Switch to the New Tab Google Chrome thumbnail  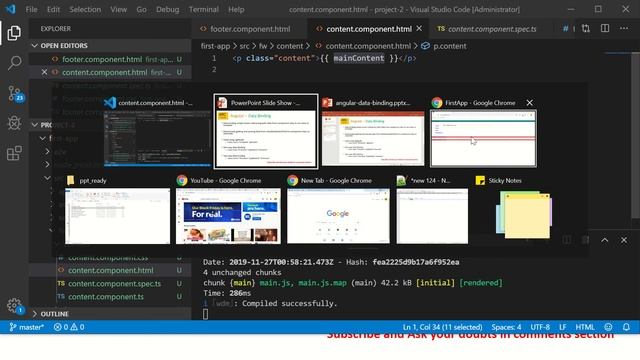click(338, 216)
